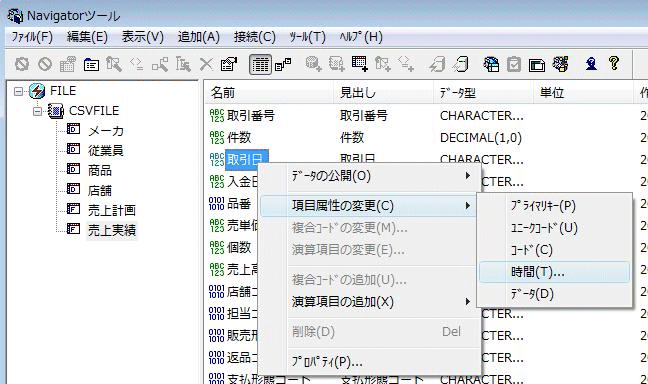648x384 pixels.
Task: Select the 店舗 table in tree
Action: tap(100, 190)
